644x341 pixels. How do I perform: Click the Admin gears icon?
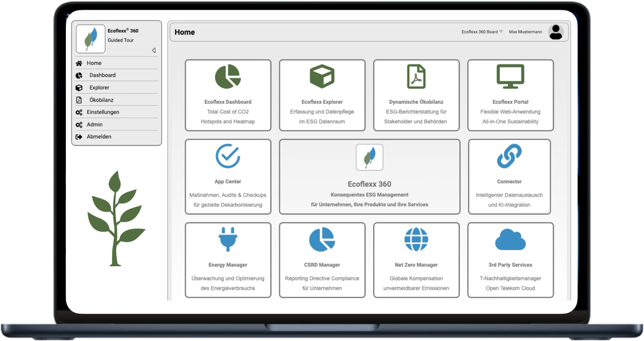point(79,125)
